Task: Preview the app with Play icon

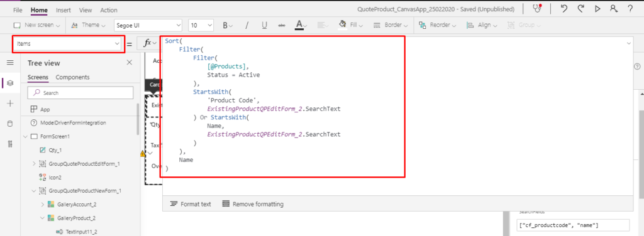Action: pyautogui.click(x=597, y=9)
